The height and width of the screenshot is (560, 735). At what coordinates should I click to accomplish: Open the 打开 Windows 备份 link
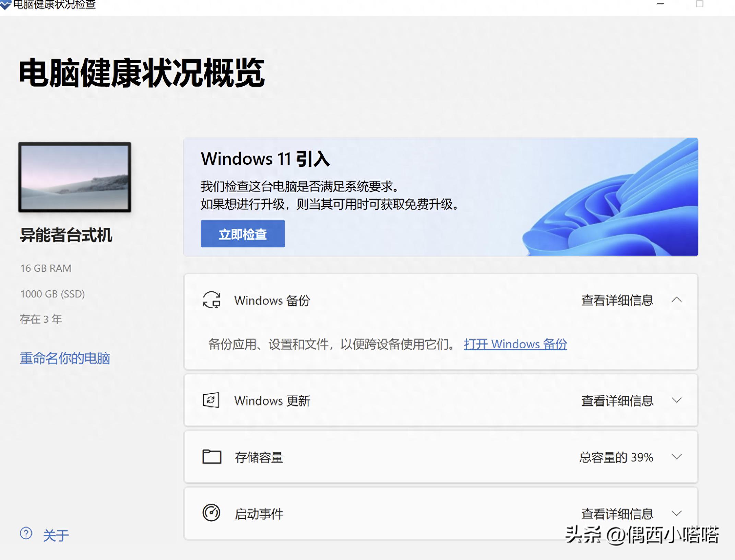pos(515,344)
